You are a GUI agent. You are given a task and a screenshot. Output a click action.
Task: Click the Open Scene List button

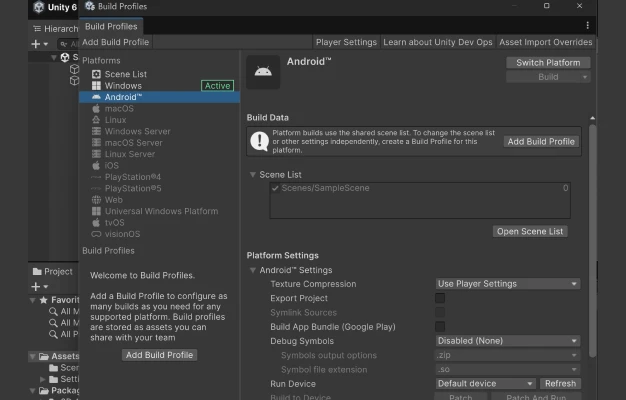click(530, 232)
